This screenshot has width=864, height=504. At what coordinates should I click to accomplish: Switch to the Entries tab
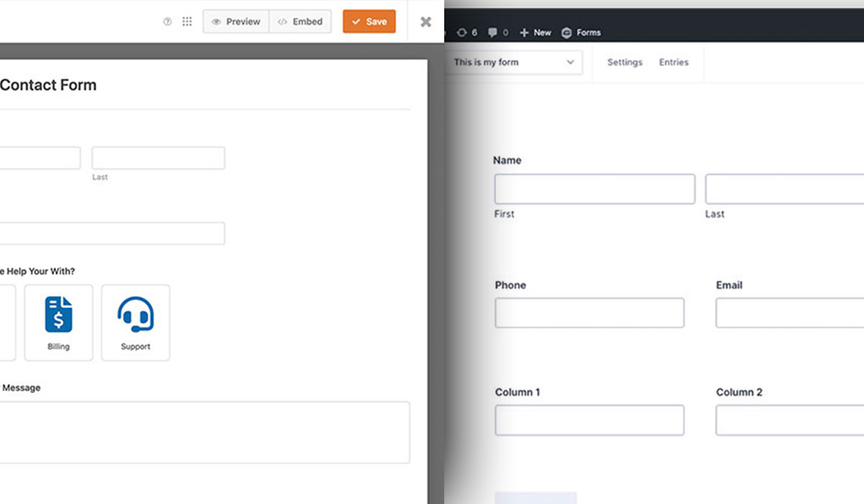tap(674, 62)
